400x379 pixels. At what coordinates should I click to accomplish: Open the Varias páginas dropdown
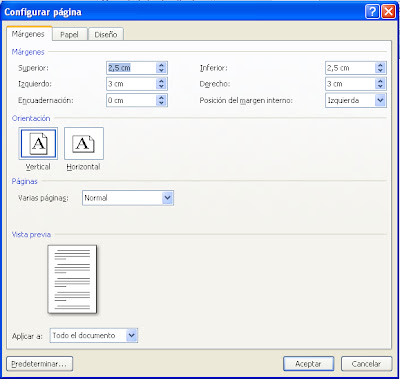point(128,198)
